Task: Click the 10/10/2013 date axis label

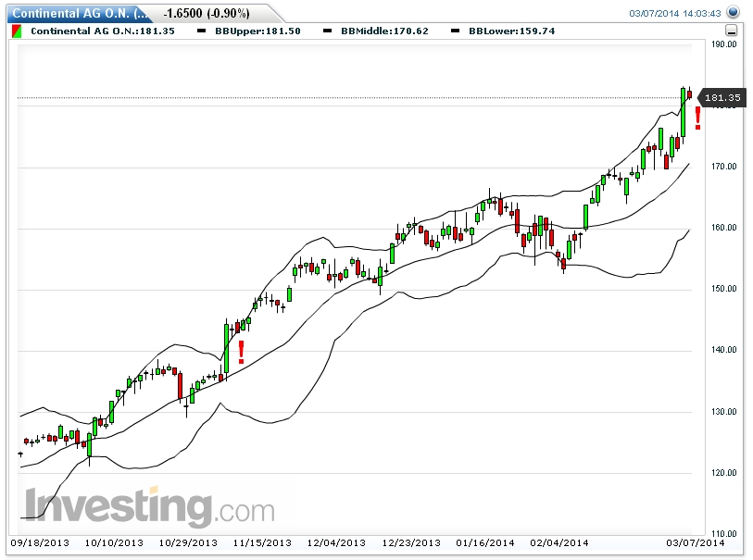Action: tap(114, 542)
